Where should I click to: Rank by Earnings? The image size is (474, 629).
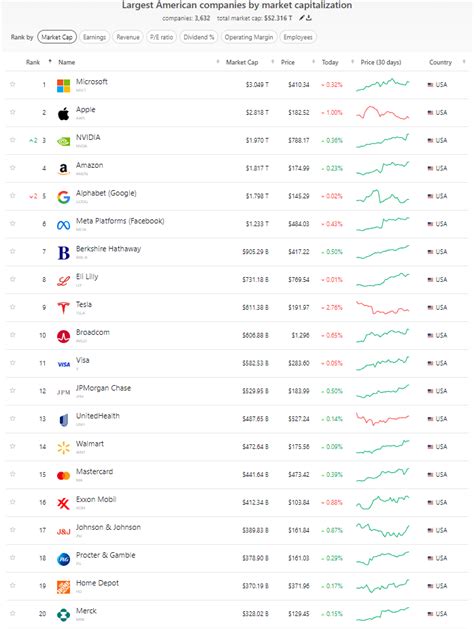[x=94, y=37]
